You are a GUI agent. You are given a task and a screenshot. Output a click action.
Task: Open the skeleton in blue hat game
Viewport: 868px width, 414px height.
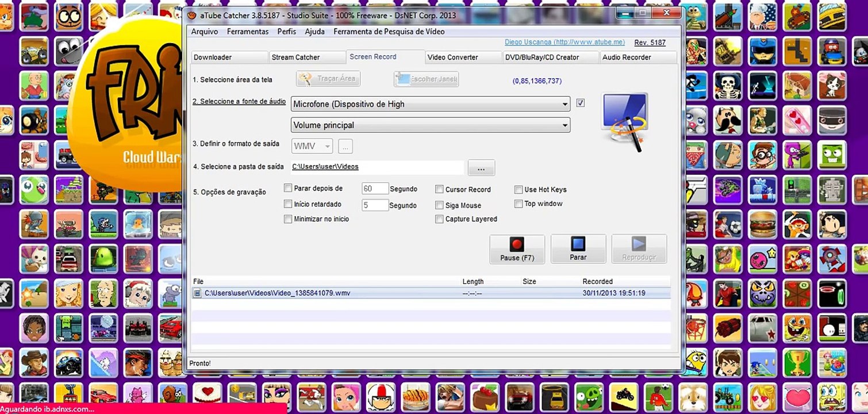[729, 86]
